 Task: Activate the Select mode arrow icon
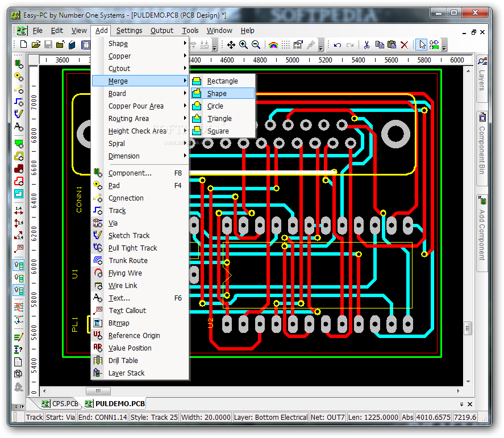(x=422, y=45)
